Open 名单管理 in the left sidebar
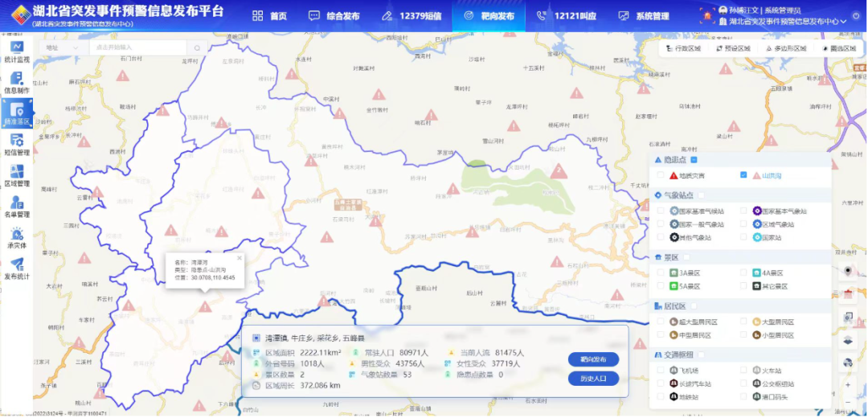 click(16, 207)
